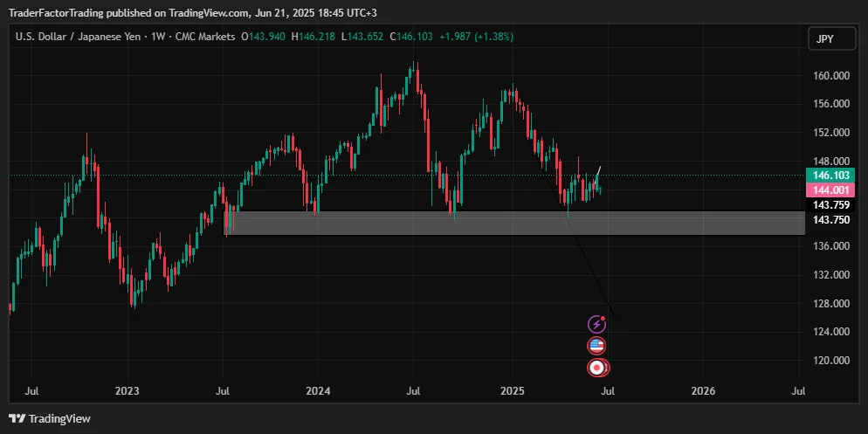The image size is (868, 434).
Task: Click the 2023 label on time axis
Action: (x=127, y=390)
